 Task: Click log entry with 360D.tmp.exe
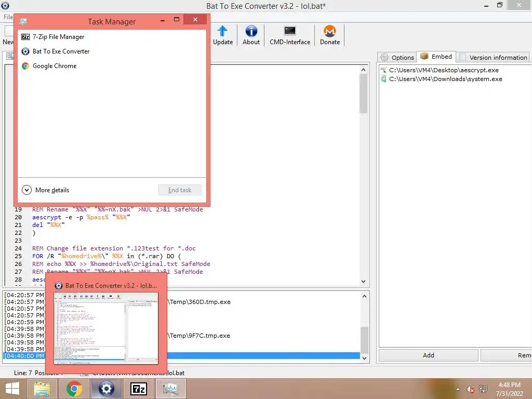click(181, 302)
